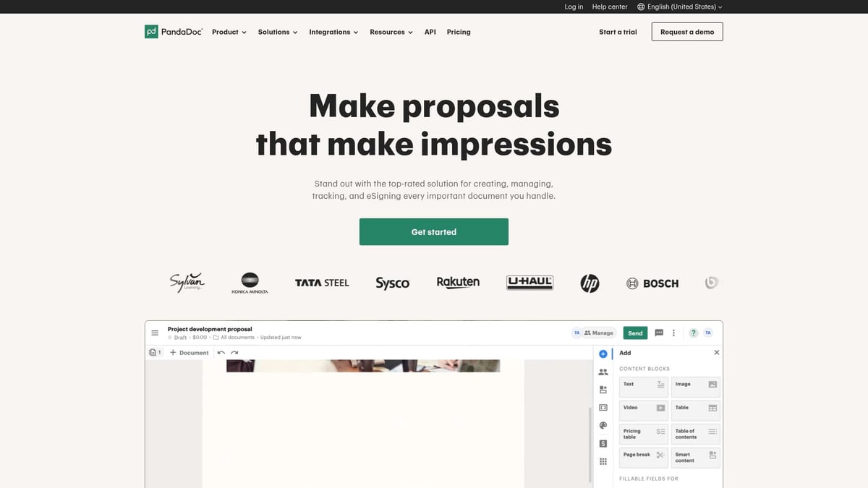Open the Add content panel with the plus icon
The width and height of the screenshot is (868, 488).
(603, 354)
